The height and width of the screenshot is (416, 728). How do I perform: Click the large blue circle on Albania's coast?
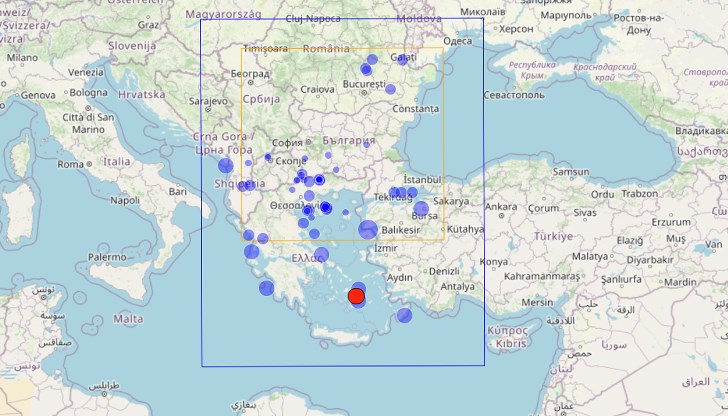click(226, 166)
